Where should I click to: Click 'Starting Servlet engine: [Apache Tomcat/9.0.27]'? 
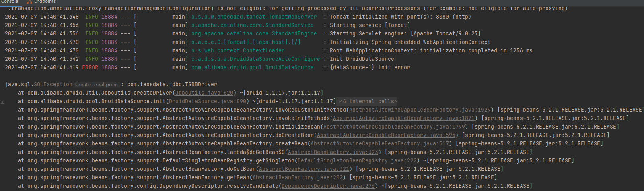coord(405,34)
